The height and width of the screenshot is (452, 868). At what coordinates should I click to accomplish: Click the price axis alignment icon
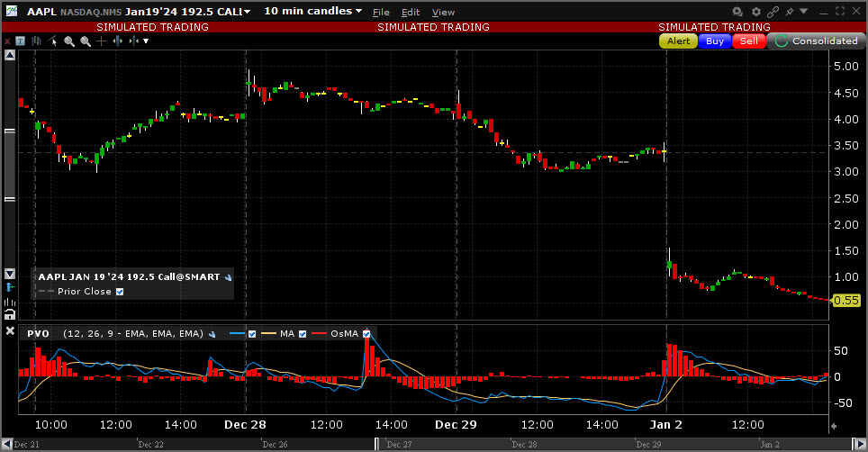[10, 287]
